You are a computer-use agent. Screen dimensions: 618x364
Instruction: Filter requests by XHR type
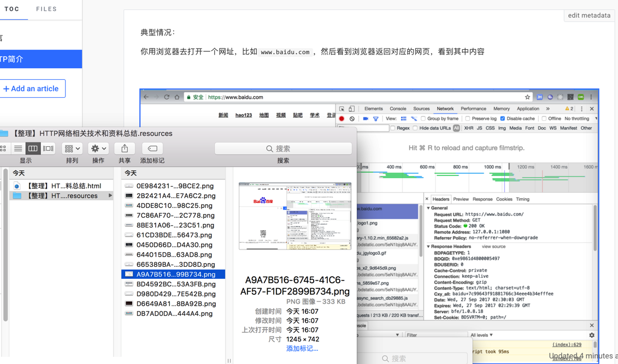[469, 128]
